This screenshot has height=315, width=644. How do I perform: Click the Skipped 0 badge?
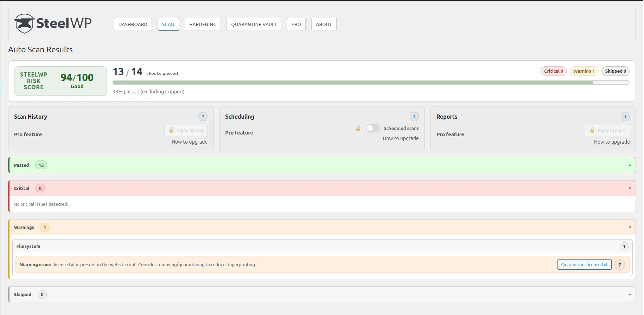click(616, 71)
